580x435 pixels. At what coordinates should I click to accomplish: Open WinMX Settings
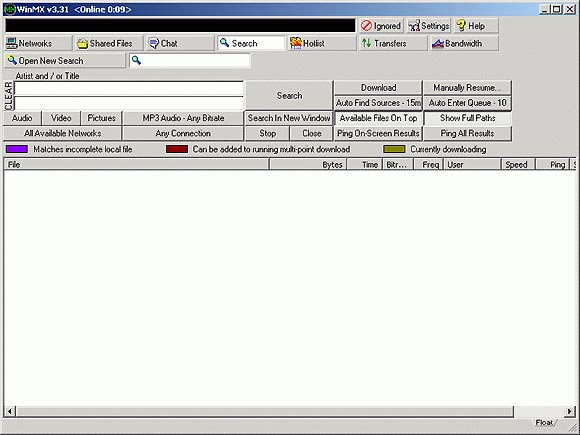pos(429,26)
